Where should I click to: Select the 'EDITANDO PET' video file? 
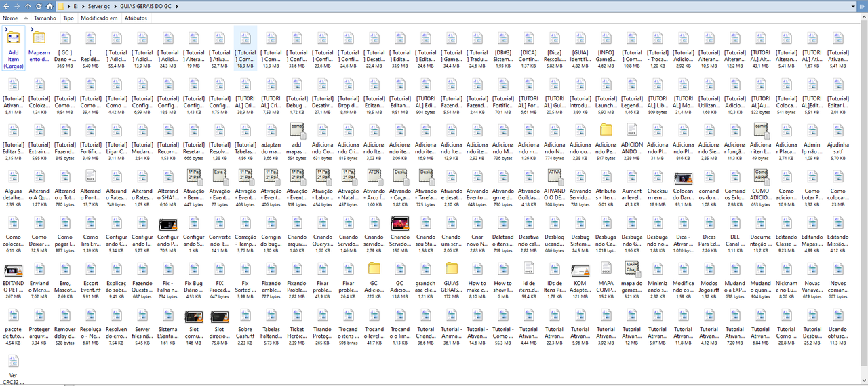pyautogui.click(x=14, y=278)
